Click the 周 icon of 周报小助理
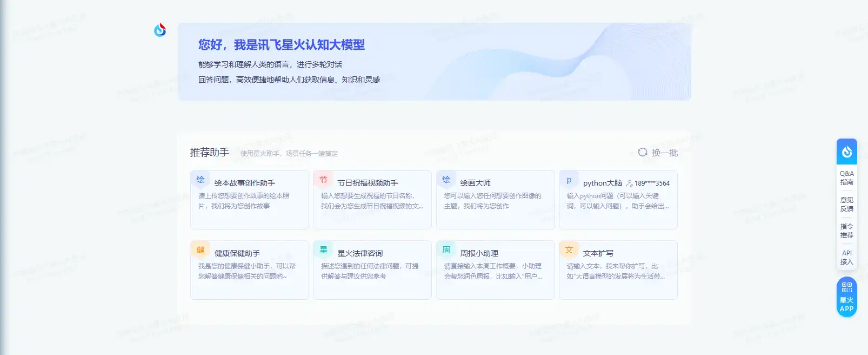 (446, 250)
